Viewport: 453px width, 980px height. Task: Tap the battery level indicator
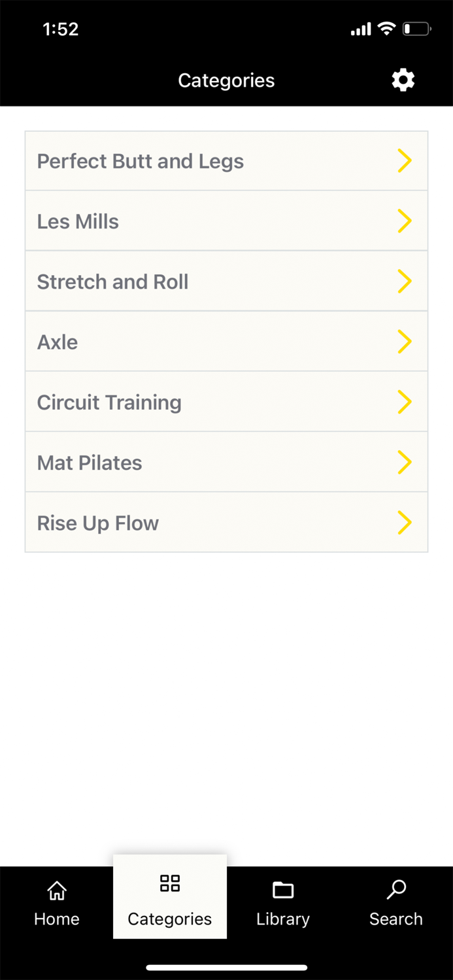coord(416,28)
